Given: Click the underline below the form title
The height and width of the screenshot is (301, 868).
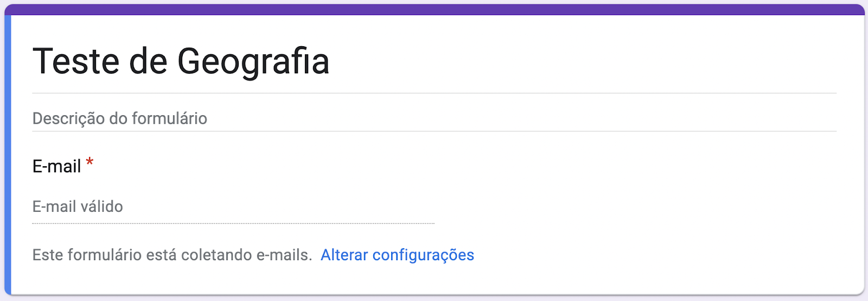Looking at the screenshot, I should (x=434, y=93).
